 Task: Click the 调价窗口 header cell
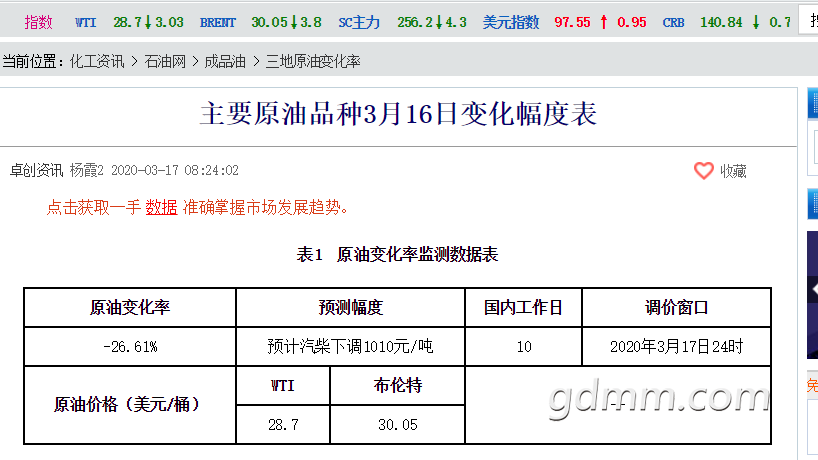pos(676,307)
